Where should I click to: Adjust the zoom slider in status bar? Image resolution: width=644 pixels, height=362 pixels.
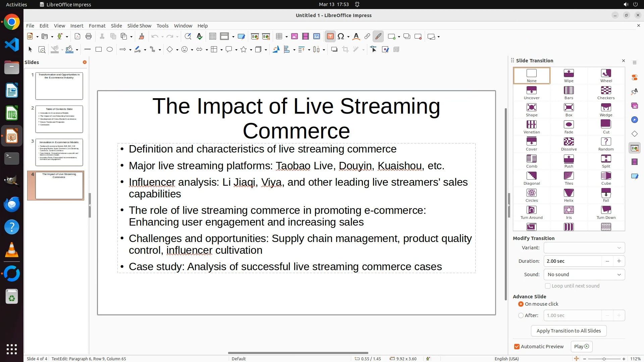click(x=604, y=359)
